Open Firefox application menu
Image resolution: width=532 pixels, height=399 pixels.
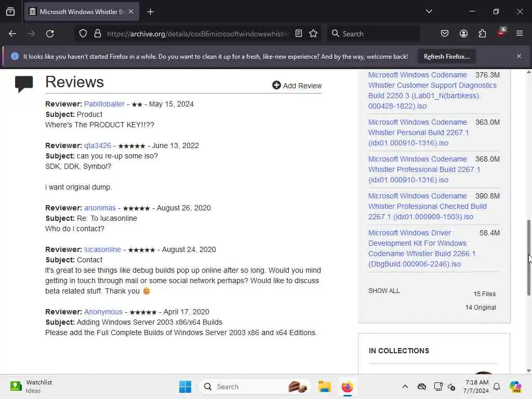[520, 34]
